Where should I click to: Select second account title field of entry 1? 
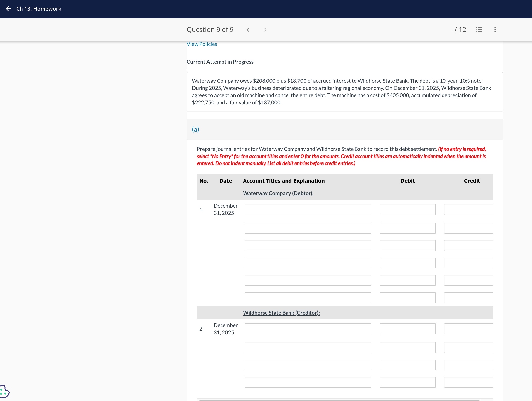point(308,228)
